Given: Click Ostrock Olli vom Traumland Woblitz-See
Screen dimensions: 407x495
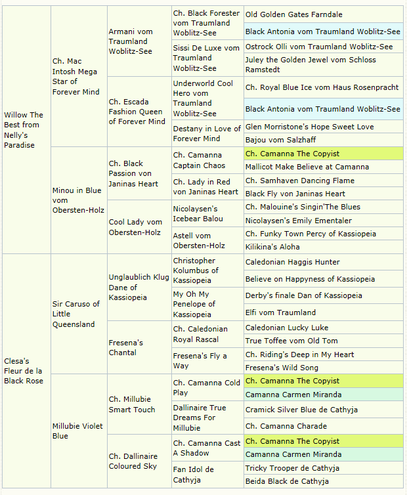Looking at the screenshot, I should [319, 46].
